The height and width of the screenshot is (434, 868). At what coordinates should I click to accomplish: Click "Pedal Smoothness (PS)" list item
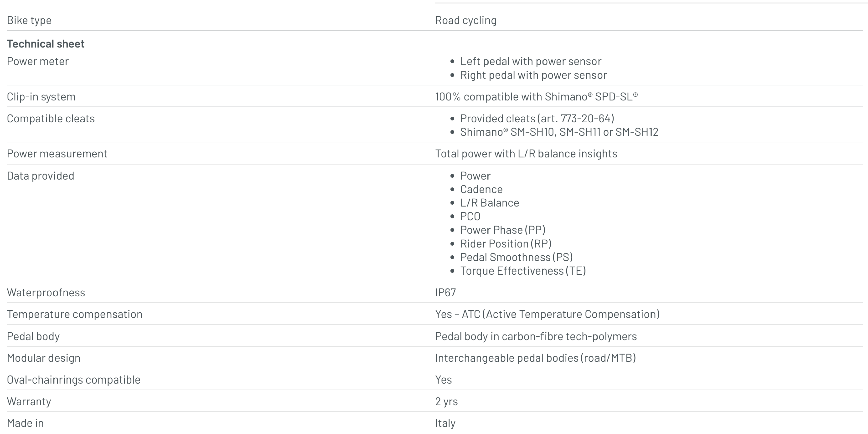pyautogui.click(x=516, y=257)
